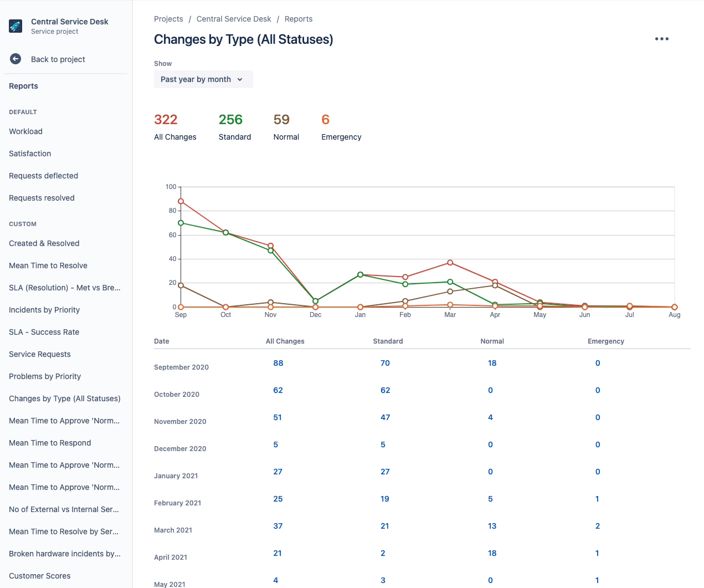Navigate to Projects breadcrumb
The image size is (704, 588).
tap(168, 19)
